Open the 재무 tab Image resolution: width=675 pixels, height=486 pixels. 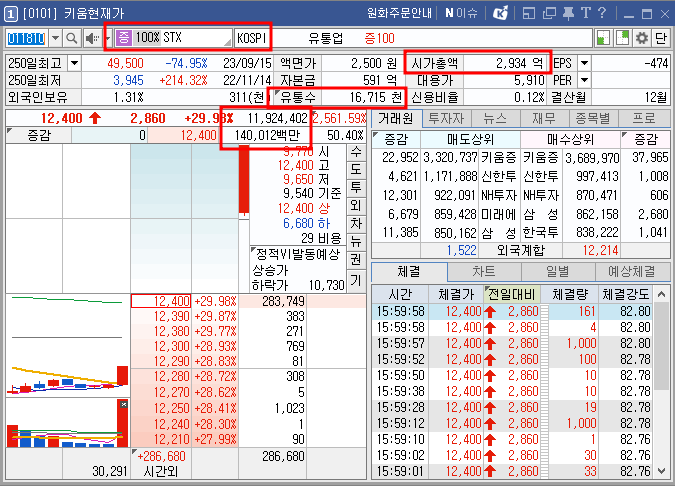545,118
